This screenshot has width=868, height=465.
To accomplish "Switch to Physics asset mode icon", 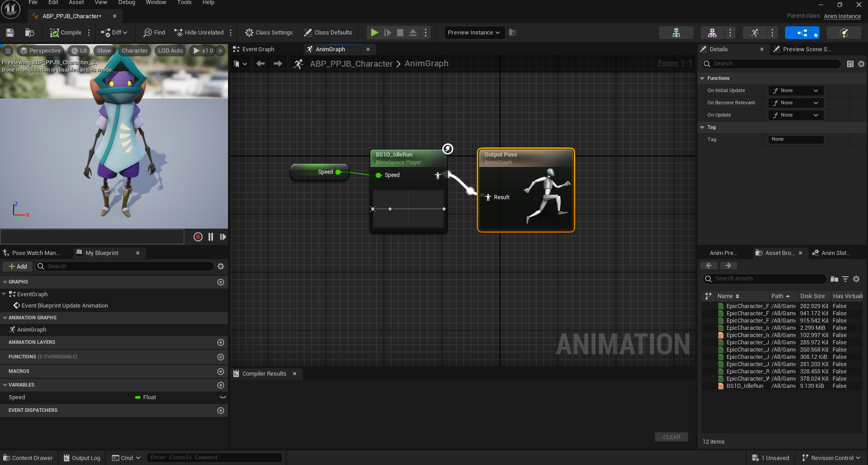I will click(x=844, y=33).
